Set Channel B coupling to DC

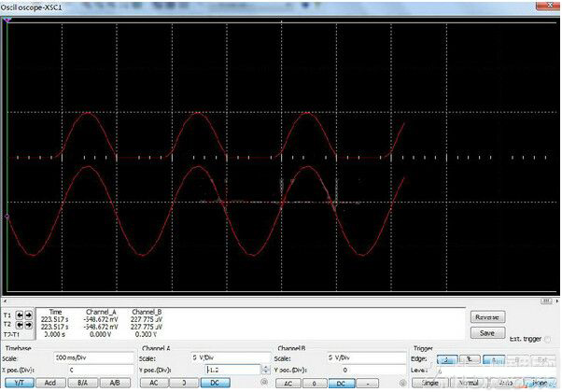coord(342,383)
